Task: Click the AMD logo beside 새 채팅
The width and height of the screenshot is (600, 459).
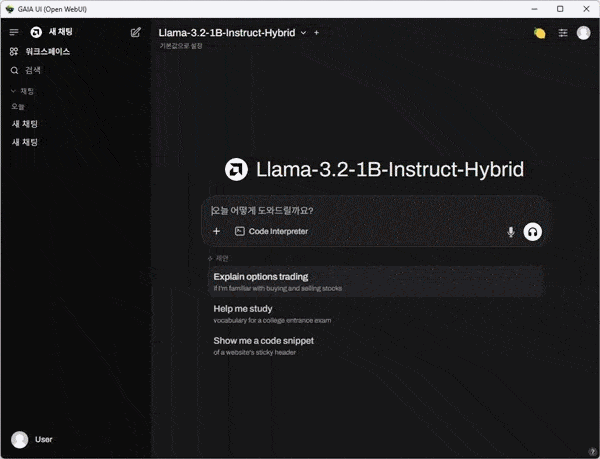Action: (36, 32)
